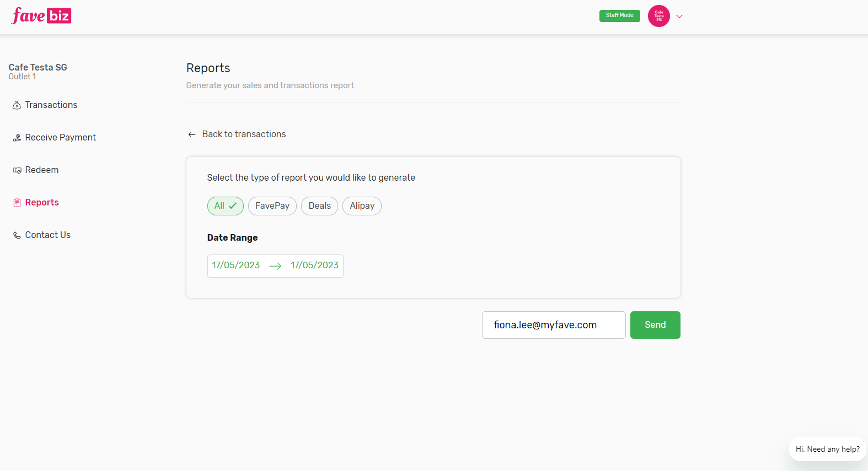
Task: Click the email address input field
Action: (554, 325)
